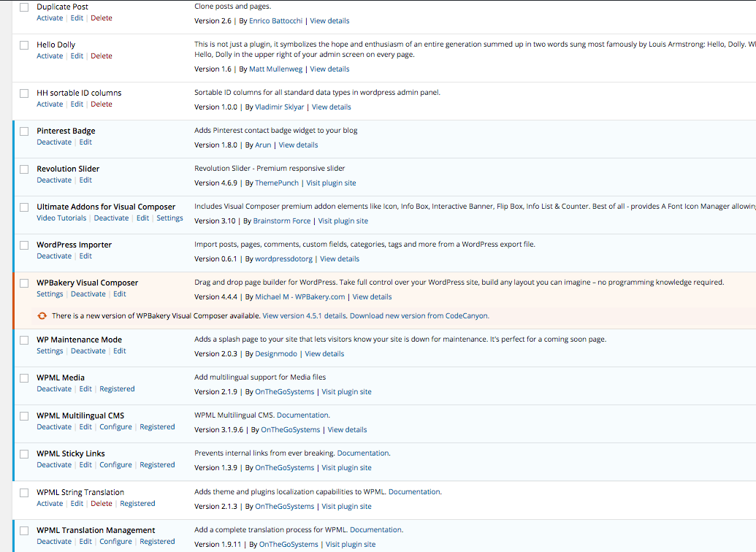Click 'WPML Sticky Links' plugin name
This screenshot has height=552, width=756.
pos(71,453)
